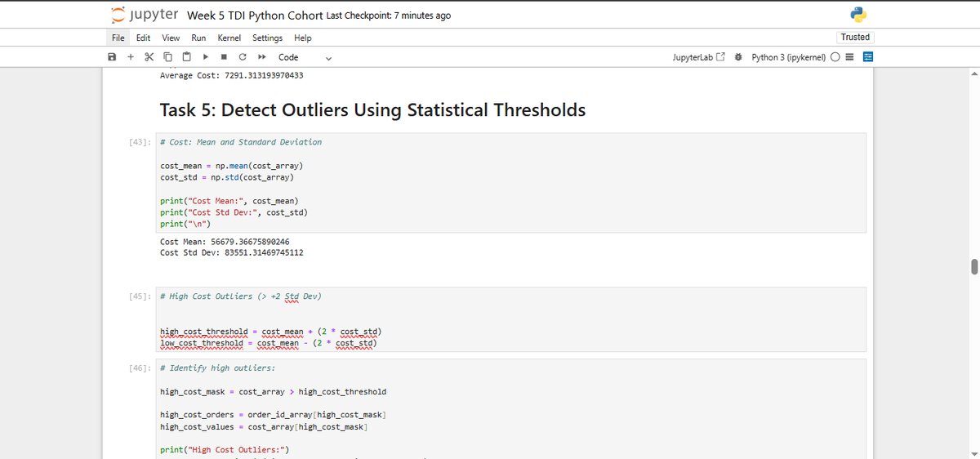This screenshot has width=980, height=459.
Task: Click the print("High Cost Outliers:") line
Action: tap(225, 450)
